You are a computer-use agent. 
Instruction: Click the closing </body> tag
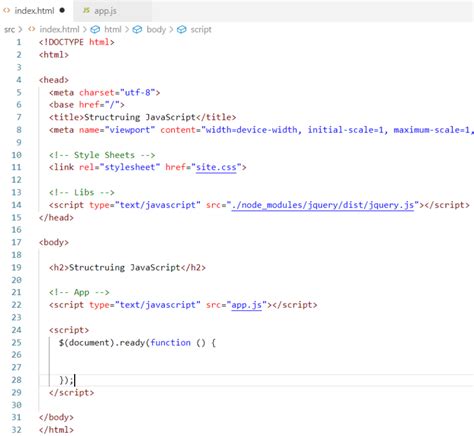pyautogui.click(x=56, y=417)
